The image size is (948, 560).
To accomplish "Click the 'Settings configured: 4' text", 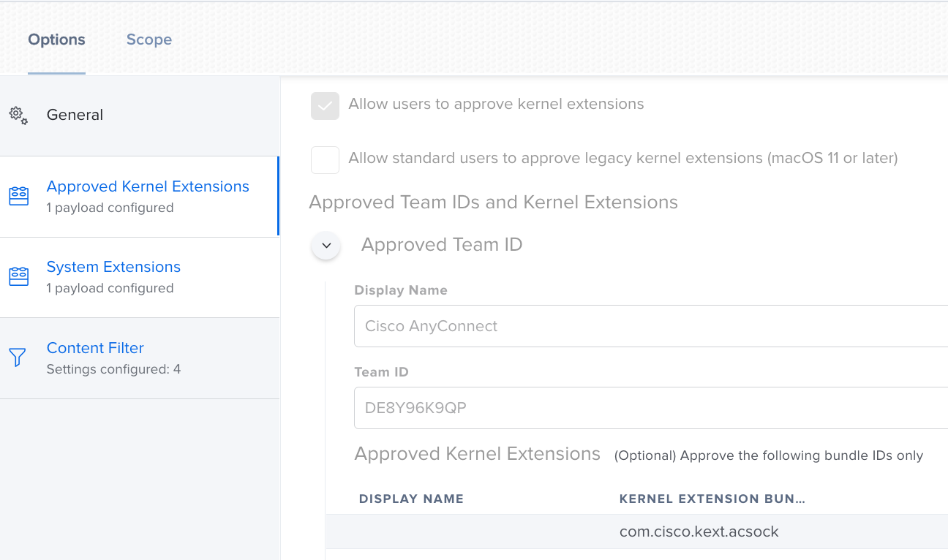I will click(113, 369).
